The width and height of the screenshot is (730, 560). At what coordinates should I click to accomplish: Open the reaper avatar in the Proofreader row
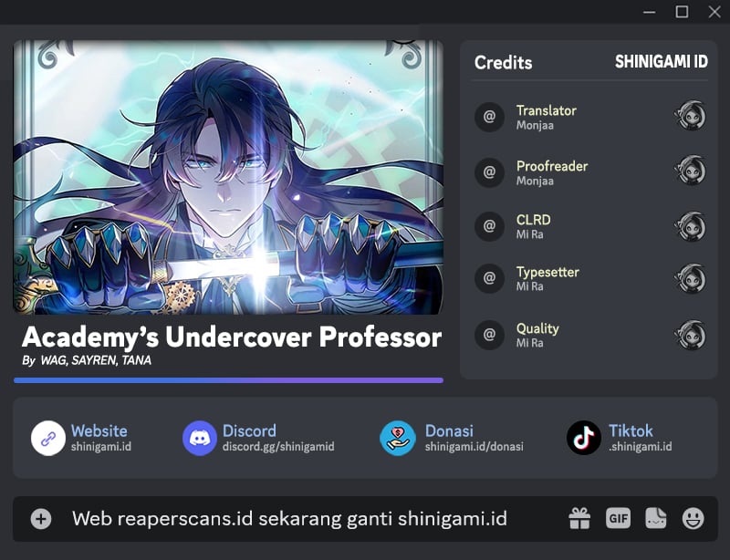pyautogui.click(x=690, y=171)
